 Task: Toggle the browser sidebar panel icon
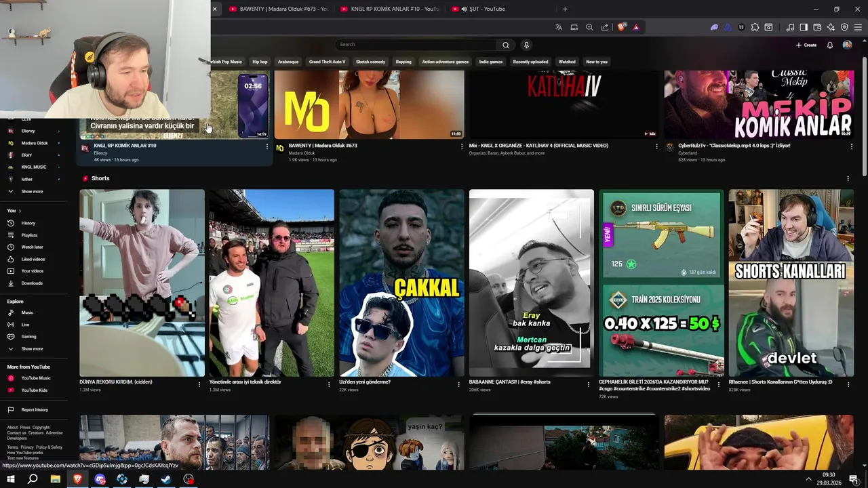point(804,27)
